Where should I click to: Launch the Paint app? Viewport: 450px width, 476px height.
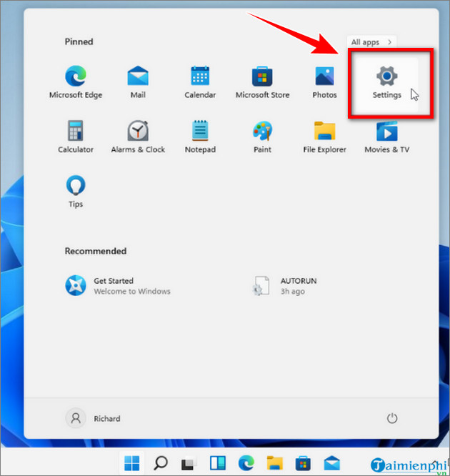[x=262, y=137]
